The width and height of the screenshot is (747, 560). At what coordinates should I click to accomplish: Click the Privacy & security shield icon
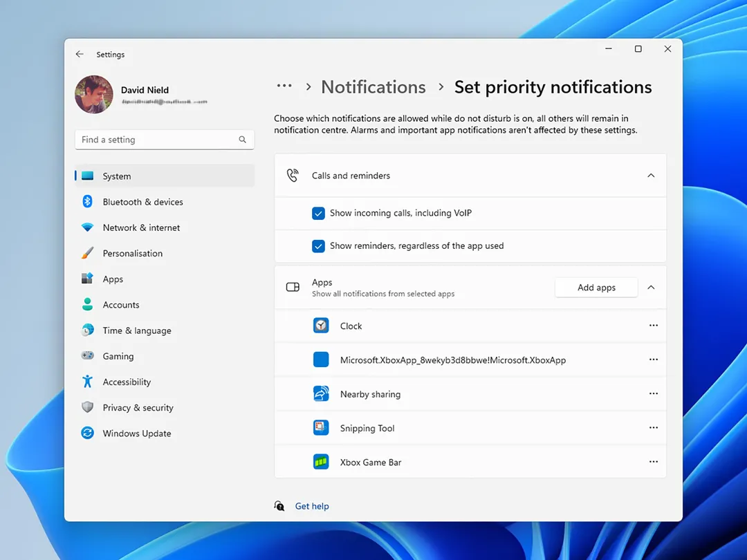pyautogui.click(x=88, y=407)
